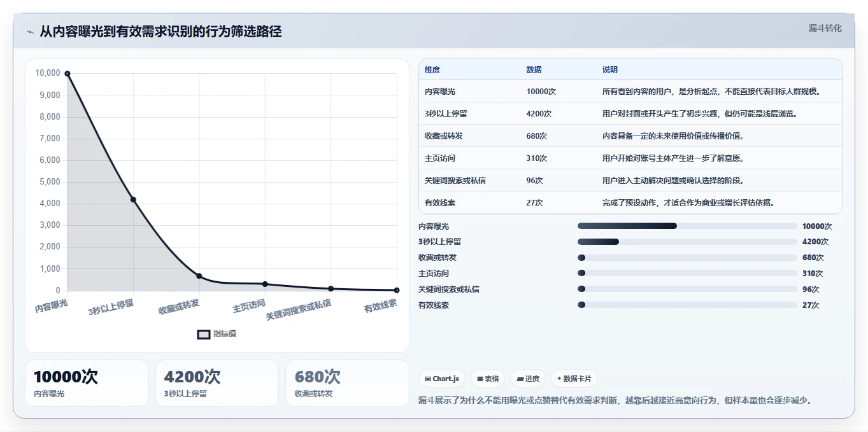Click the 310次 value beside the progress bars
The image size is (868, 432).
coord(813,274)
